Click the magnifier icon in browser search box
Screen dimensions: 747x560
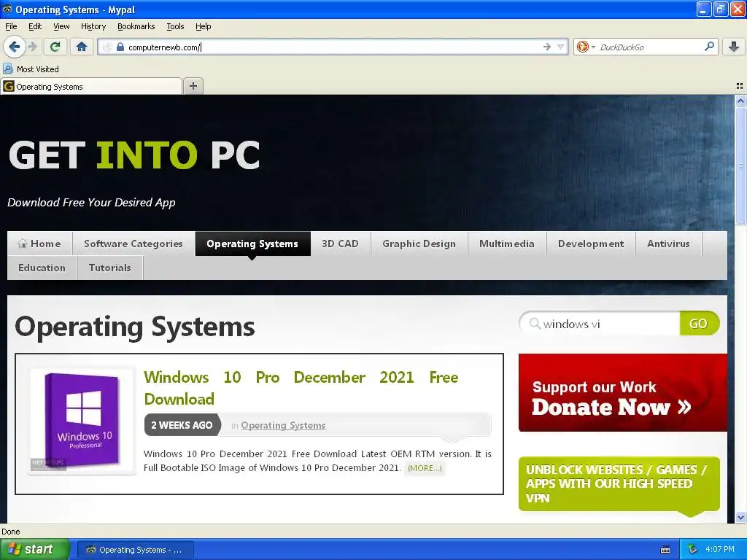(x=709, y=46)
